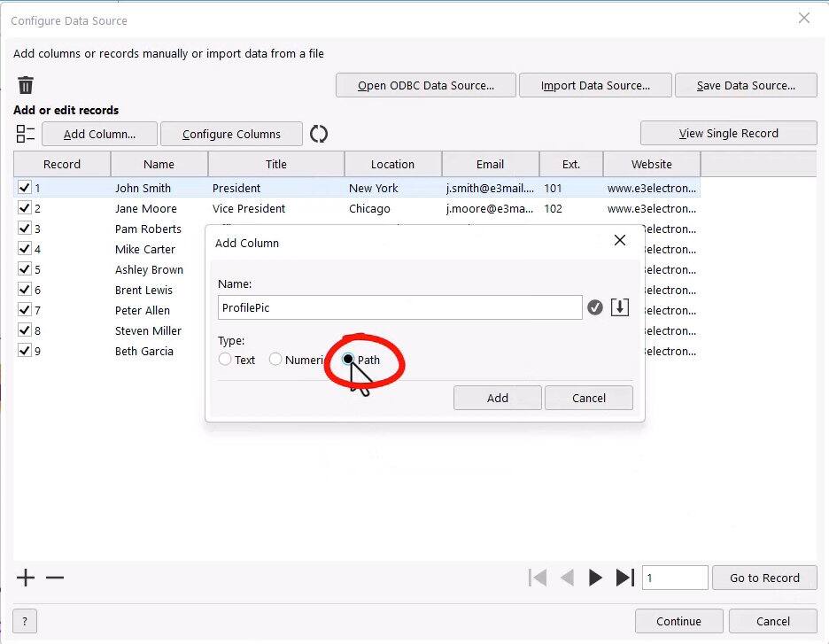The height and width of the screenshot is (644, 829).
Task: Click the Location column header
Action: tap(392, 164)
